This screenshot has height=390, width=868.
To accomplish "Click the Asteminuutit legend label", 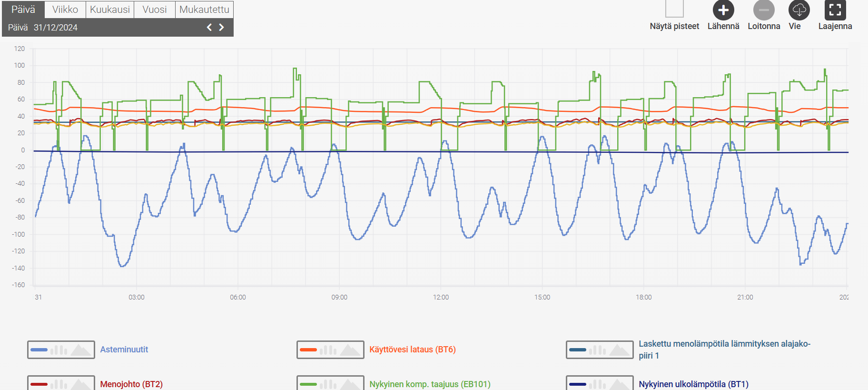I will (x=124, y=350).
